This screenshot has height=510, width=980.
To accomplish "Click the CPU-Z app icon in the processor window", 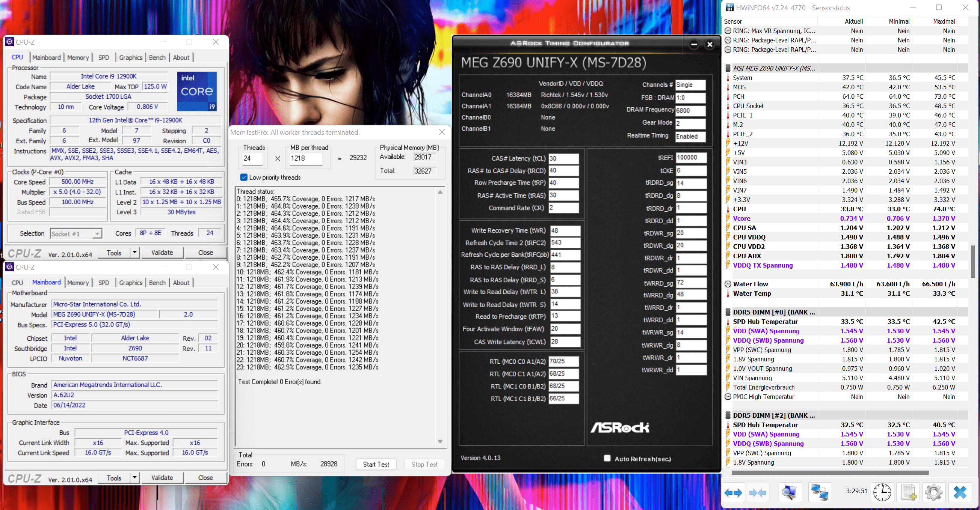I will click(x=9, y=42).
